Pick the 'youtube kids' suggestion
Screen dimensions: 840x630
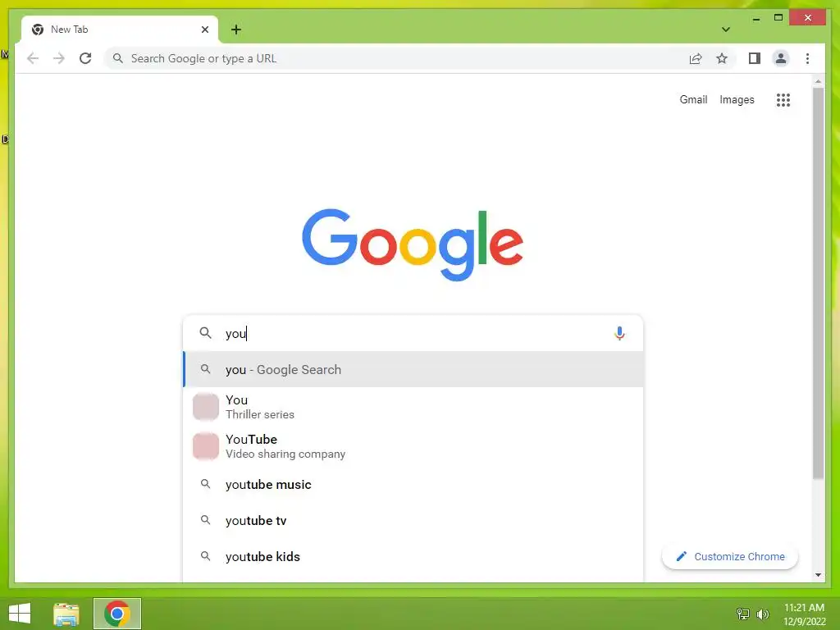413,557
